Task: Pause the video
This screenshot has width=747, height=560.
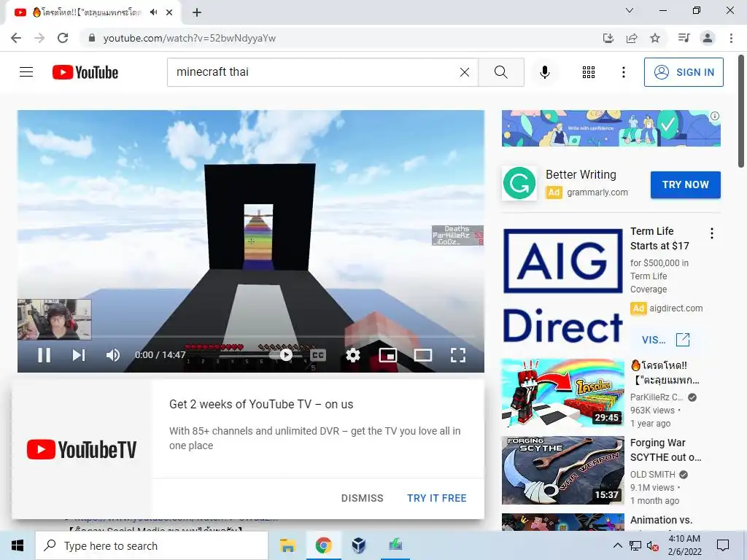Action: (44, 355)
